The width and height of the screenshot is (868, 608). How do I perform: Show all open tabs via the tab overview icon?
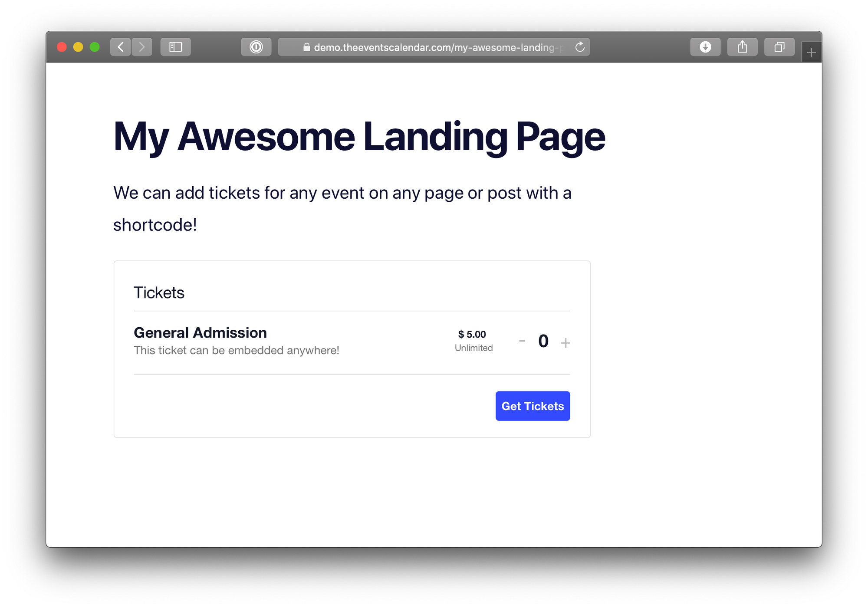779,47
